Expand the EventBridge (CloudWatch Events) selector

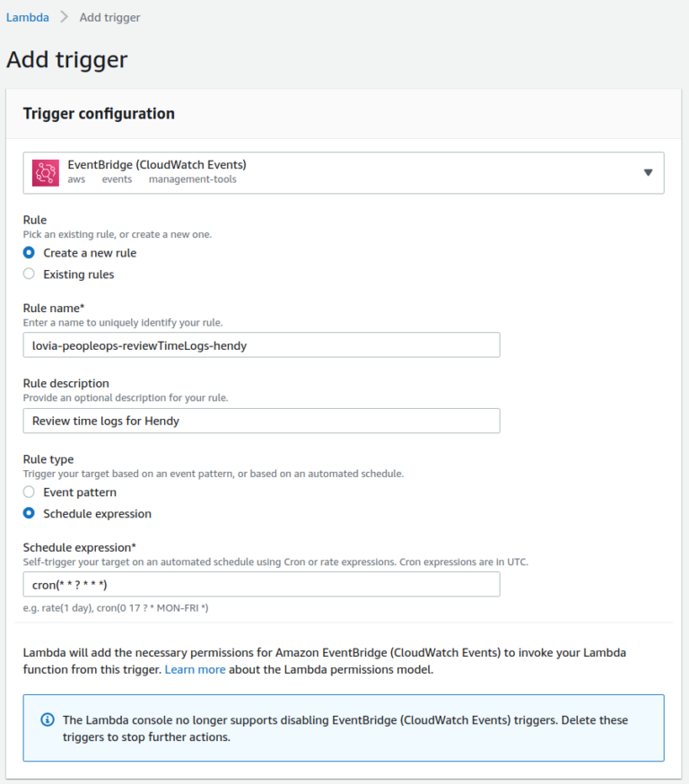coord(344,172)
